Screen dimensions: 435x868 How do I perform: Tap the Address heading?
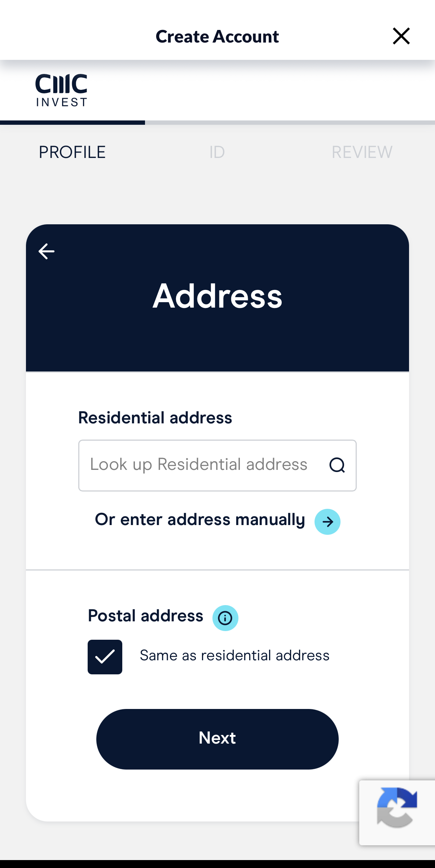(x=217, y=296)
